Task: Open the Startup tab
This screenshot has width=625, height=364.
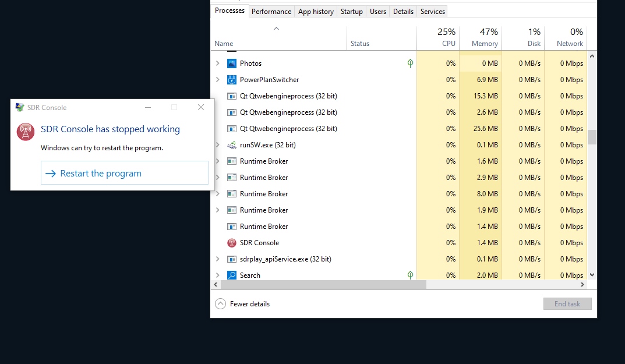Action: [x=352, y=12]
